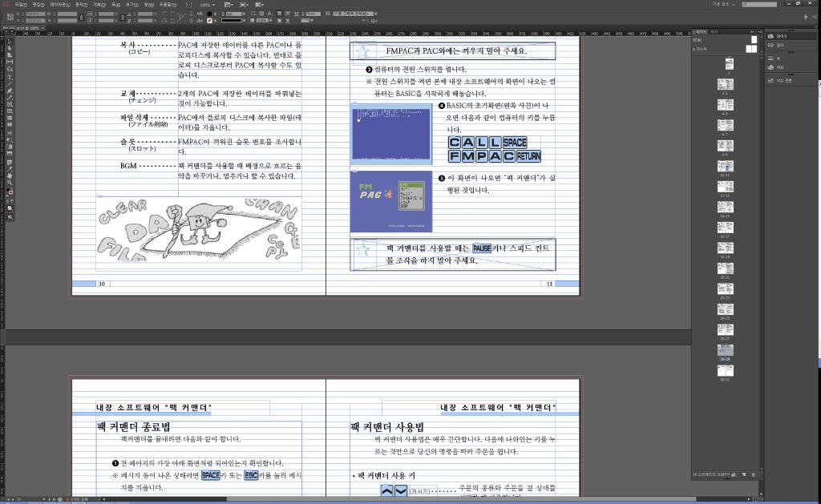Open the page navigation dropdown in status bar
This screenshot has width=821, height=504.
[x=43, y=498]
